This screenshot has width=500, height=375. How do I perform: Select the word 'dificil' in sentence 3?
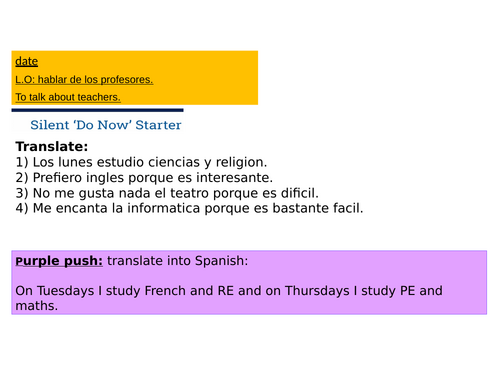[298, 193]
